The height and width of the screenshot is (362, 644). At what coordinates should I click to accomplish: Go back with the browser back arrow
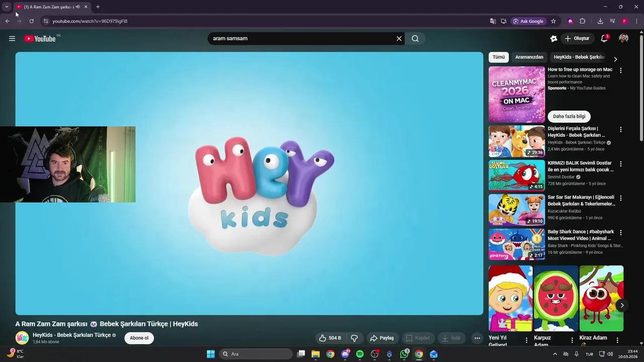coord(7,21)
